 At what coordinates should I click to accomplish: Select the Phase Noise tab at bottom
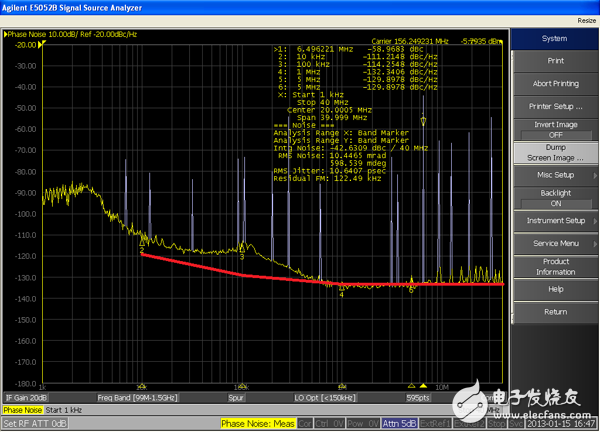(x=25, y=410)
